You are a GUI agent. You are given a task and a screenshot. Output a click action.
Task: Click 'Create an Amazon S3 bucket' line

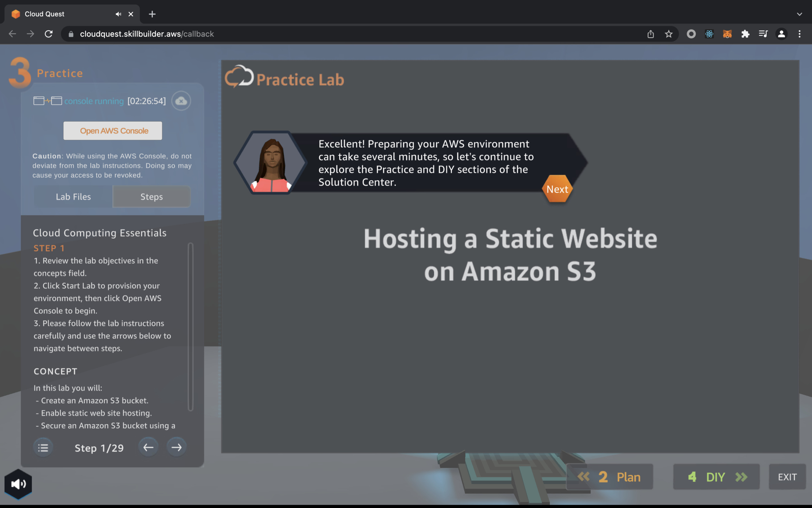[x=92, y=400]
